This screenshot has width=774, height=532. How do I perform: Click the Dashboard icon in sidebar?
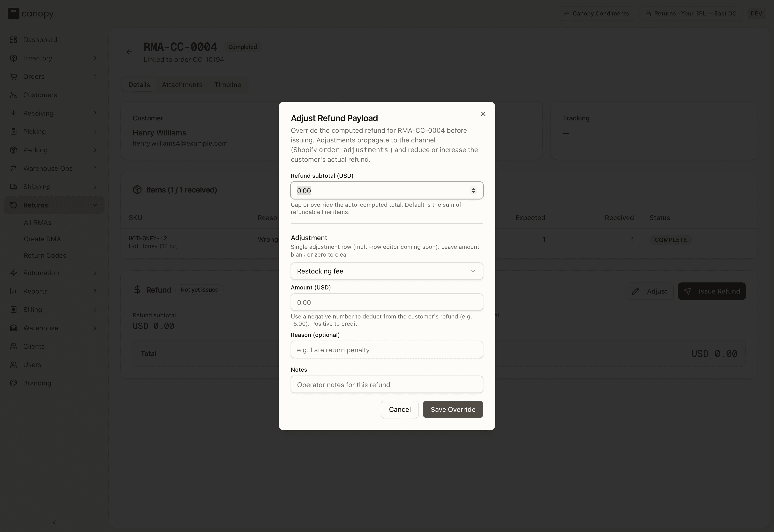click(14, 40)
